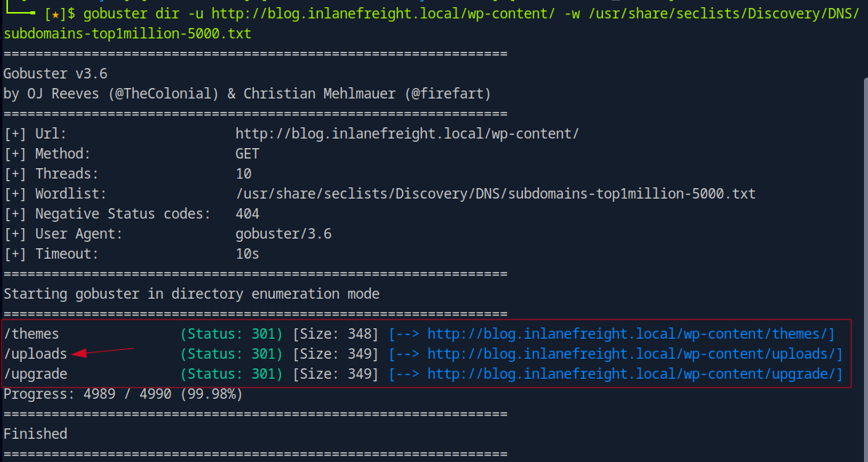The image size is (868, 462).
Task: Click the star symbol in the shell prompt
Action: click(54, 14)
